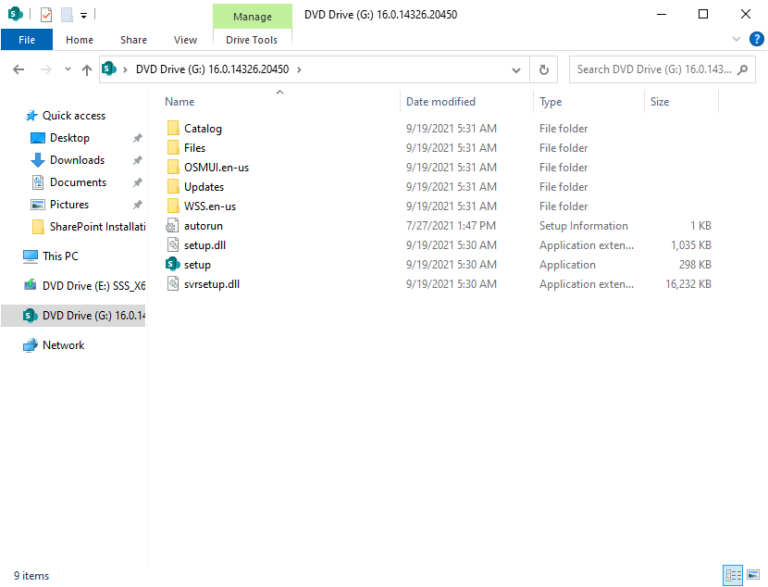Open the address bar history dropdown
The height and width of the screenshot is (587, 768).
pos(516,70)
